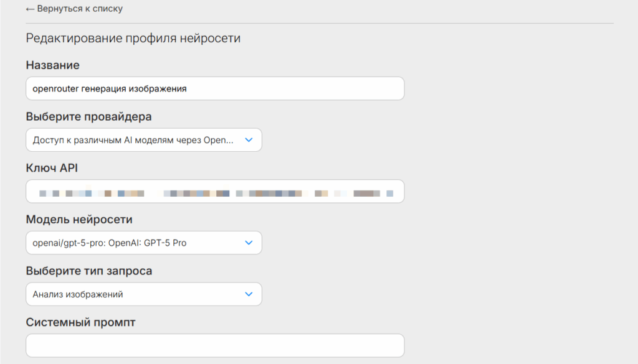Click the 'Выберите провайдера' label
The height and width of the screenshot is (364, 638).
[x=88, y=116]
